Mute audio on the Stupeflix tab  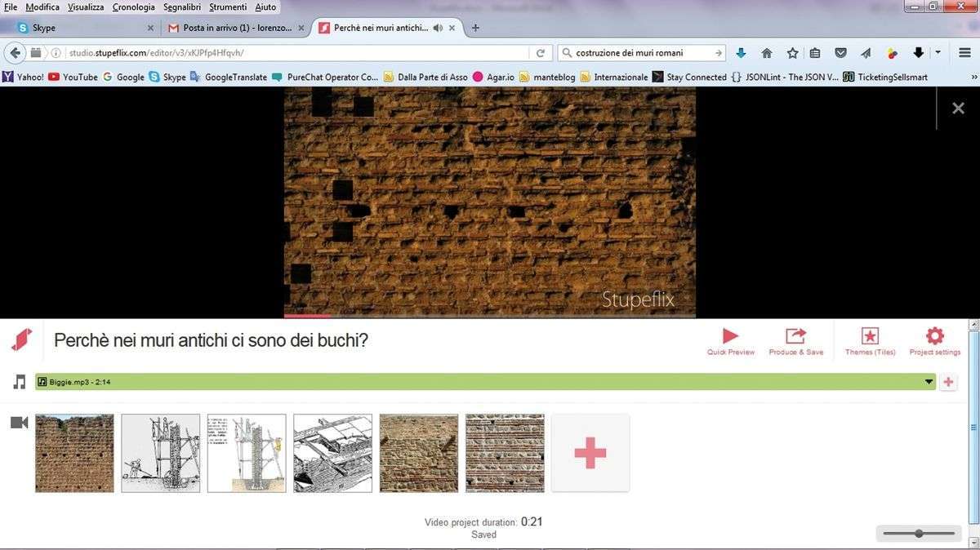(x=438, y=28)
